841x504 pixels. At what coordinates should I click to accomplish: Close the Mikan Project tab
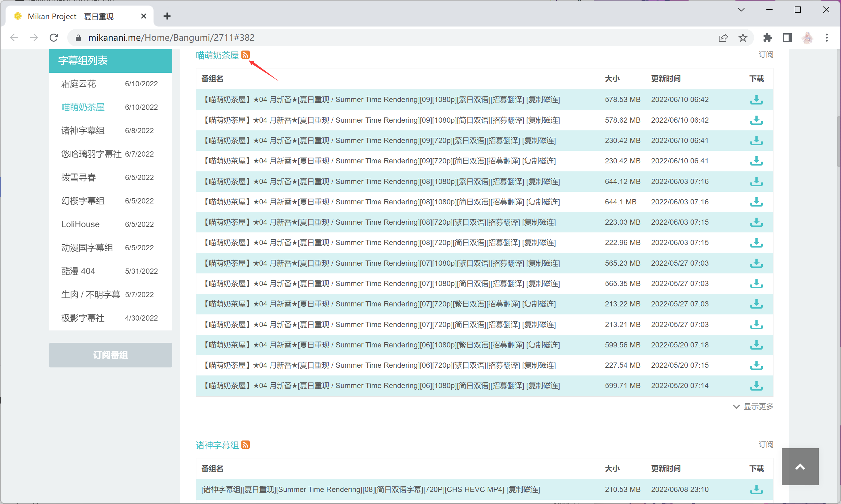click(x=143, y=16)
